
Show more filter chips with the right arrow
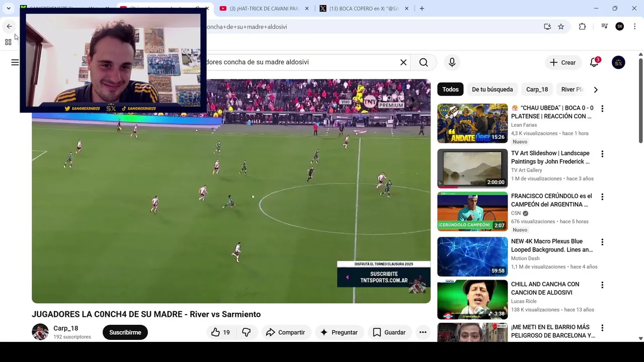point(596,89)
